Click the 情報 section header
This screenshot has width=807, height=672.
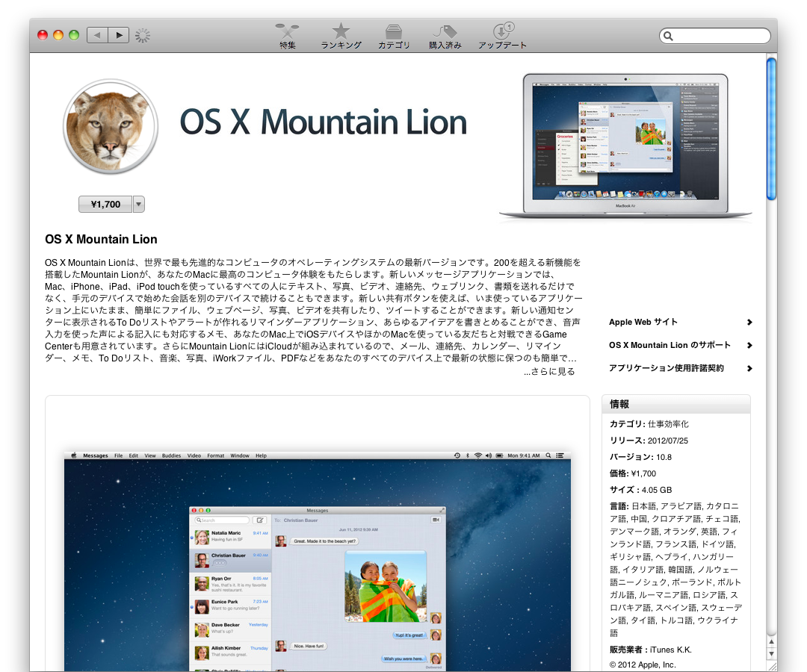(675, 404)
